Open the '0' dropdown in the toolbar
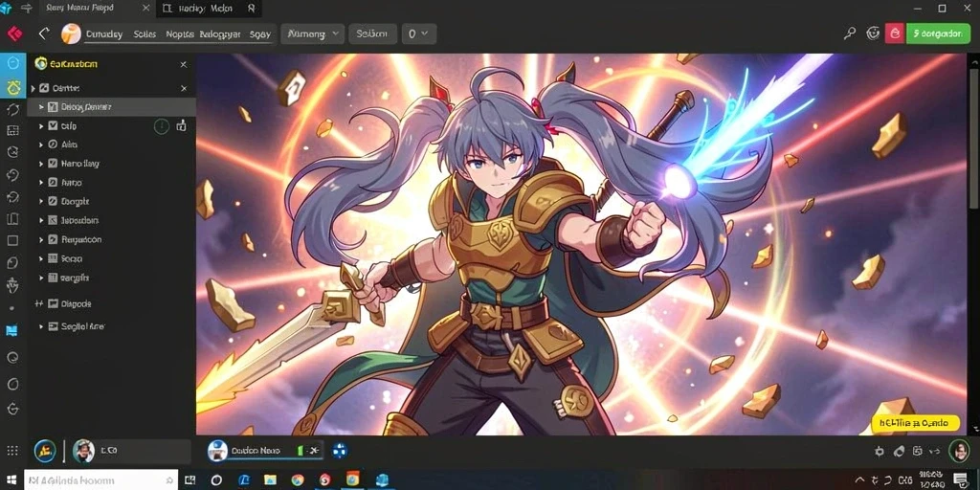Screen dimensions: 980x490 (x=419, y=33)
